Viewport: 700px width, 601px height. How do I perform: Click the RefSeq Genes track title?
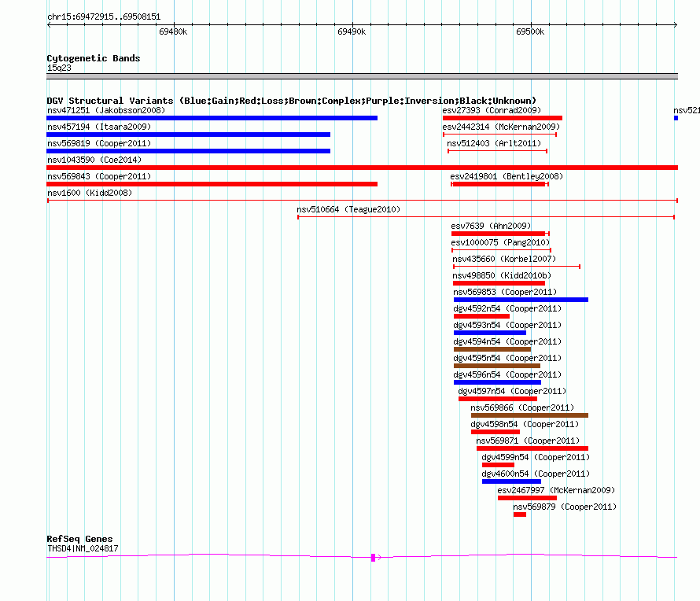pos(79,539)
